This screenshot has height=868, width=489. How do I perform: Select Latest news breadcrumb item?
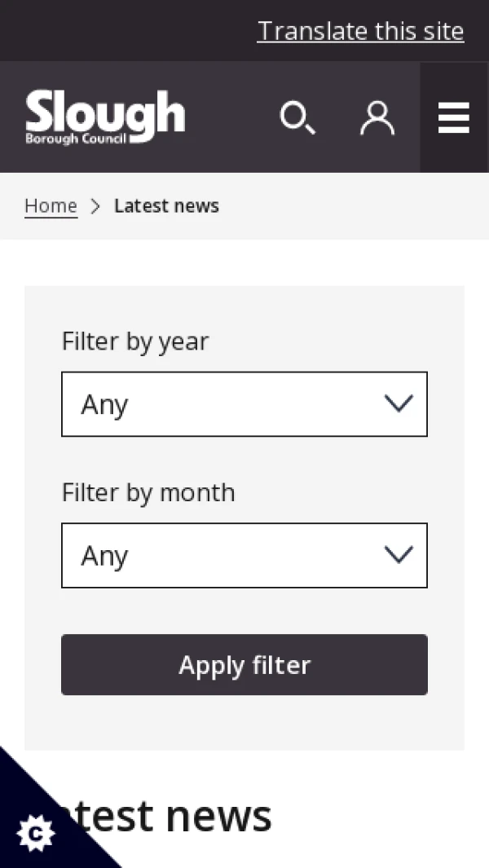tap(166, 206)
